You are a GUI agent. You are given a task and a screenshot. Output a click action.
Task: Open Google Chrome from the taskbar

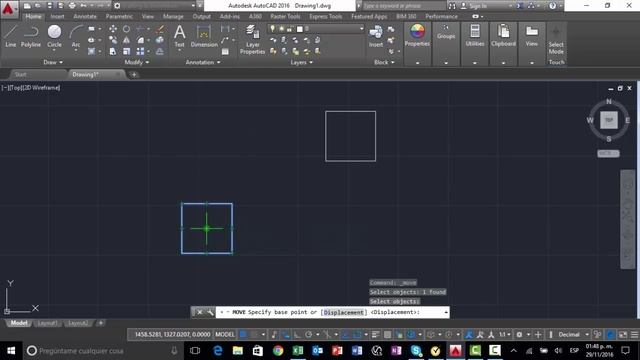pyautogui.click(x=278, y=351)
